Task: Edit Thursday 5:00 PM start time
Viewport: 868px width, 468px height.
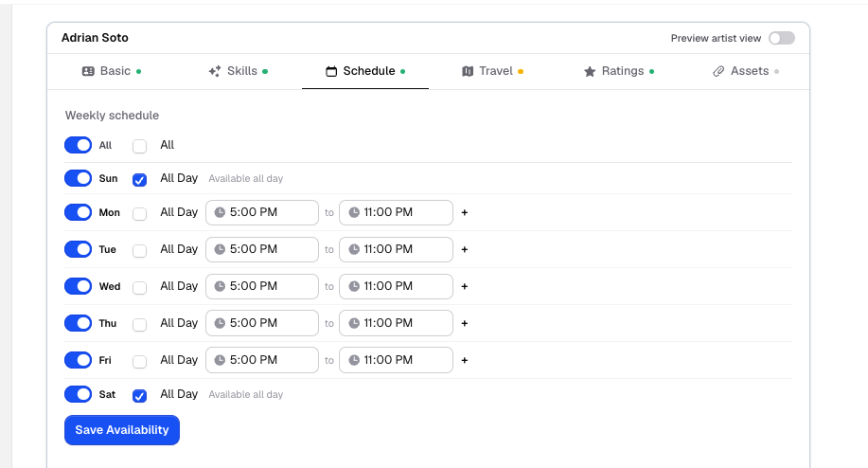Action: tap(262, 323)
